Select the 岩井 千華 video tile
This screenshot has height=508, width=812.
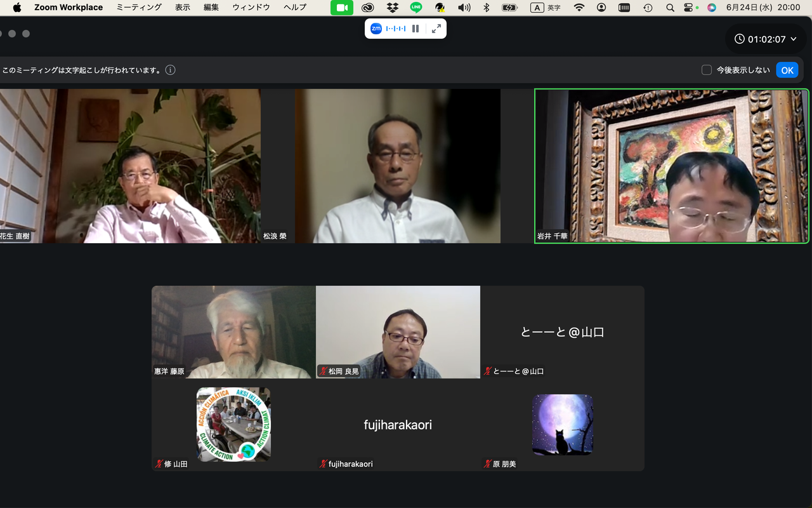point(672,166)
